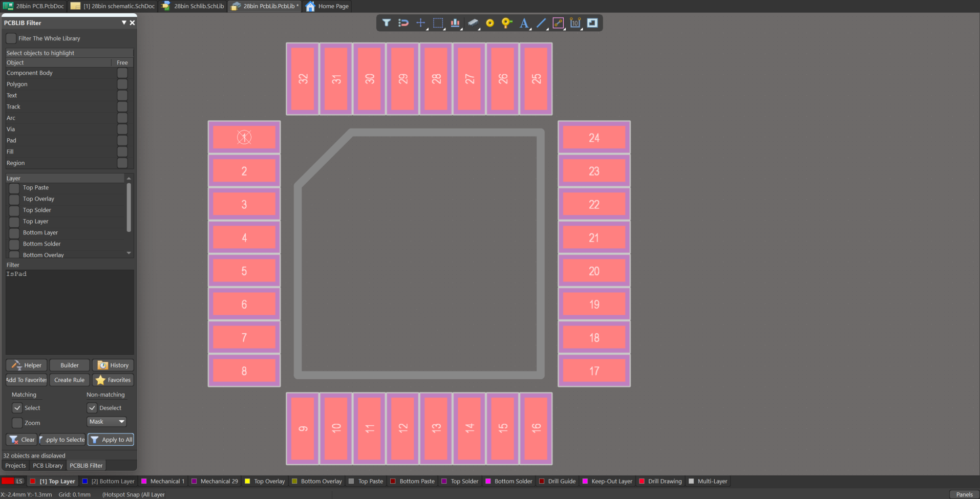Choose the Place String text tool
This screenshot has height=499, width=980.
pyautogui.click(x=524, y=23)
